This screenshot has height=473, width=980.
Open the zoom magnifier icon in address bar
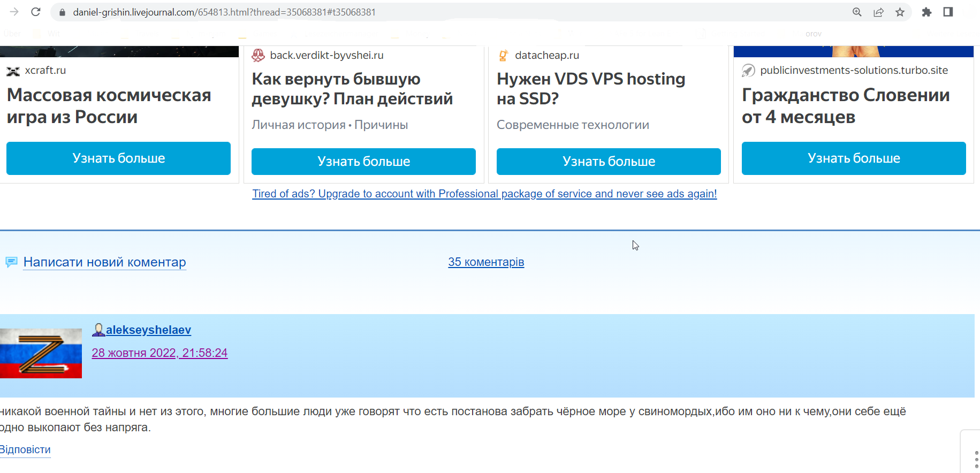857,12
